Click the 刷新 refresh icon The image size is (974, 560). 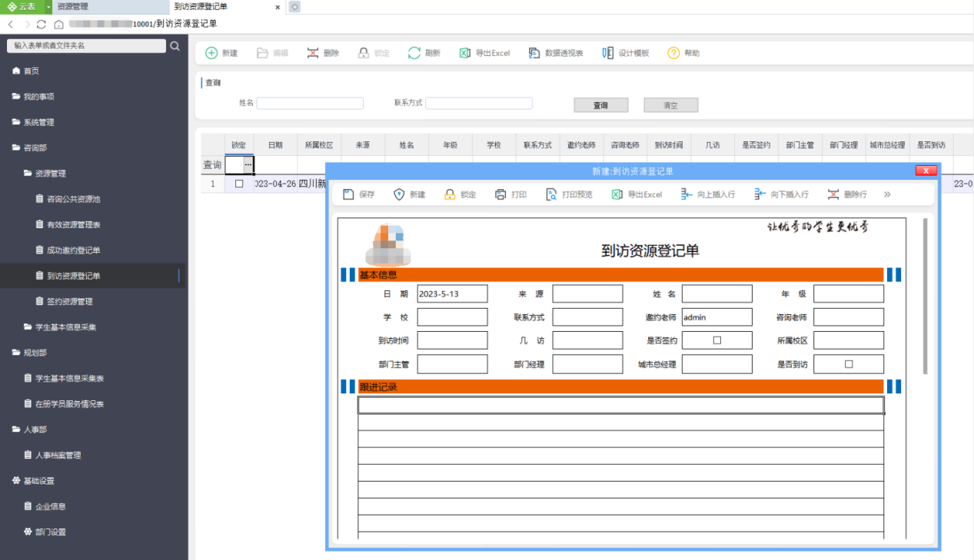414,53
